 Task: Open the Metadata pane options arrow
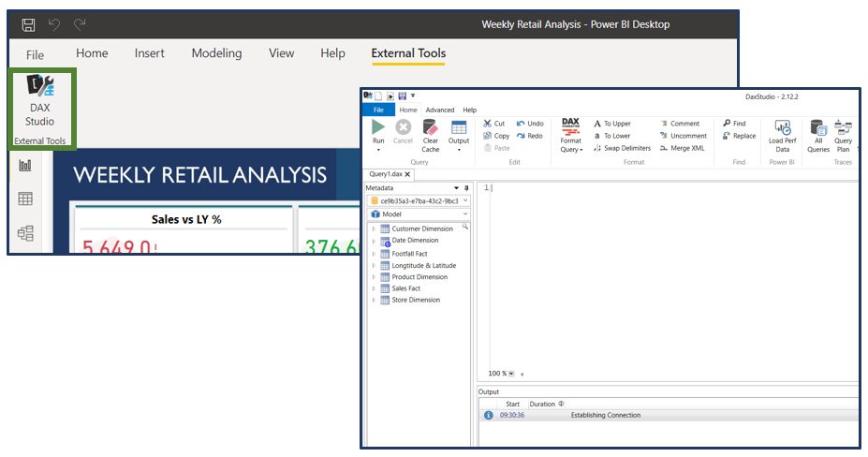pyautogui.click(x=456, y=188)
